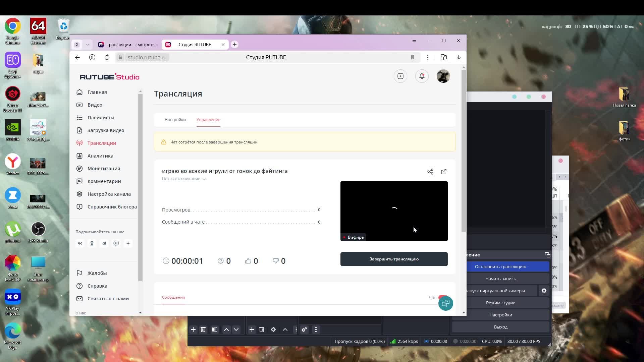Switch to the Настройки tab
The image size is (644, 362).
pyautogui.click(x=175, y=120)
